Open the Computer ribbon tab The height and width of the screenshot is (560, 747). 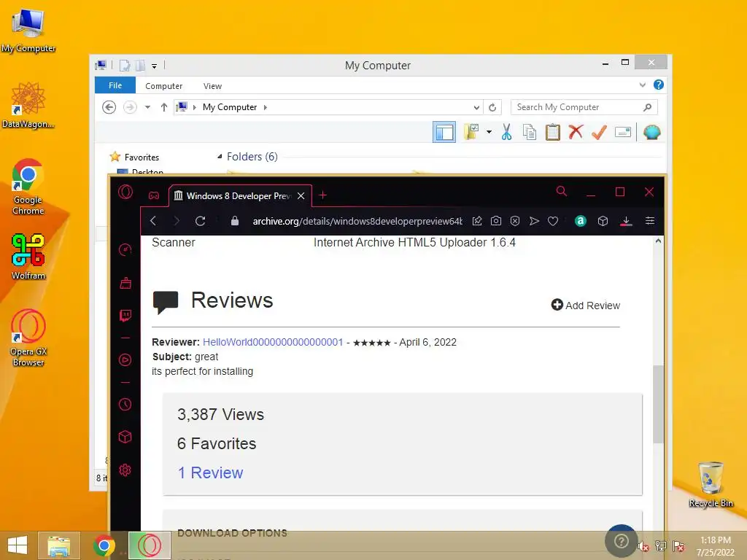pyautogui.click(x=164, y=86)
